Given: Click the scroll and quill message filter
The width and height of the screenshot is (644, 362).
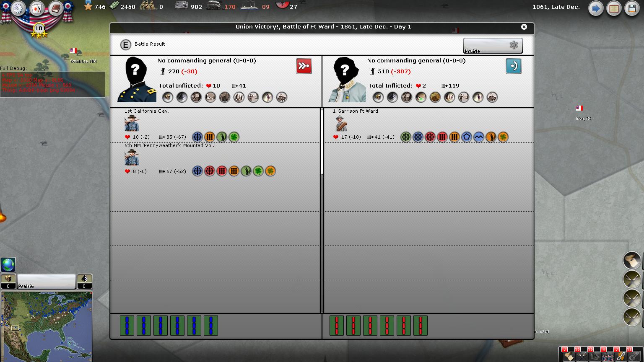Looking at the screenshot, I should pos(568,356).
